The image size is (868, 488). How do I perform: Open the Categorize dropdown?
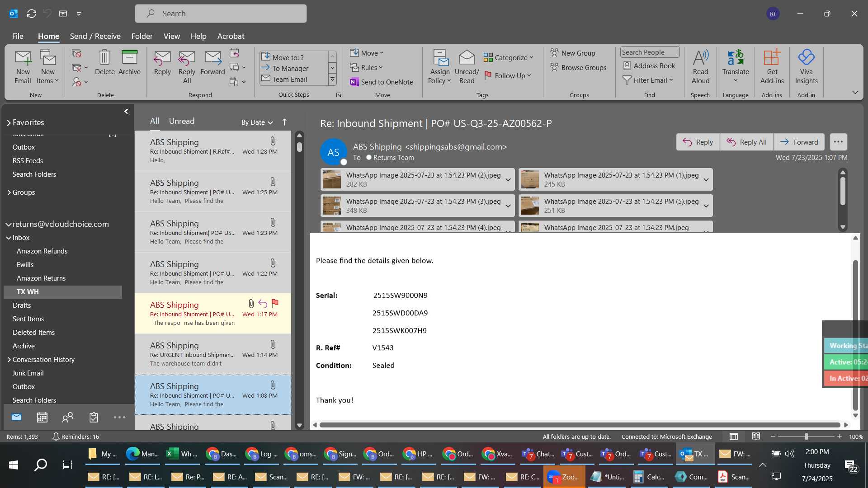tap(508, 57)
